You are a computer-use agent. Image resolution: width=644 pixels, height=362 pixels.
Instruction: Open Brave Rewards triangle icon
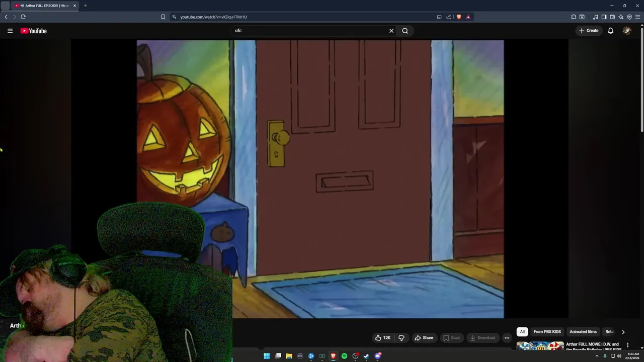pyautogui.click(x=468, y=17)
